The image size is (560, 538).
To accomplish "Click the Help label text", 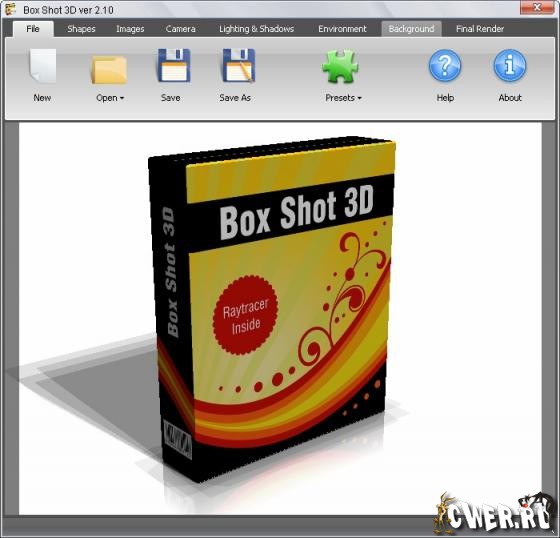I will (445, 98).
